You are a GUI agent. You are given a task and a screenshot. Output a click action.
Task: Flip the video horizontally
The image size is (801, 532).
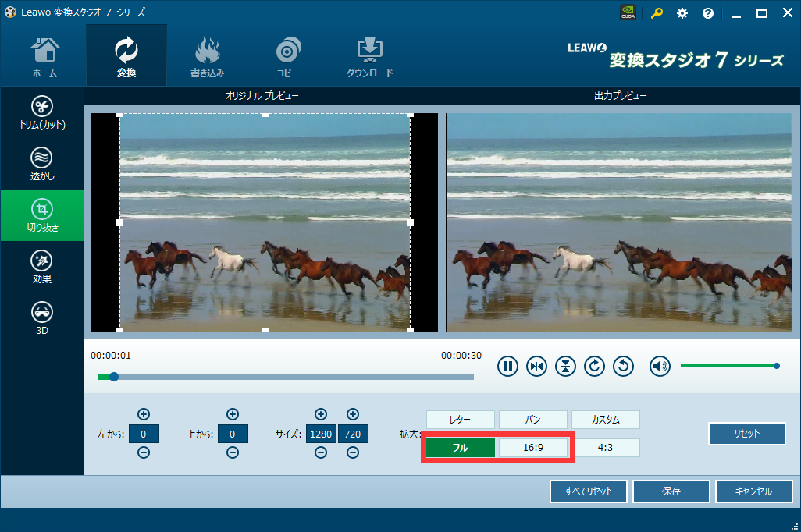pyautogui.click(x=536, y=366)
